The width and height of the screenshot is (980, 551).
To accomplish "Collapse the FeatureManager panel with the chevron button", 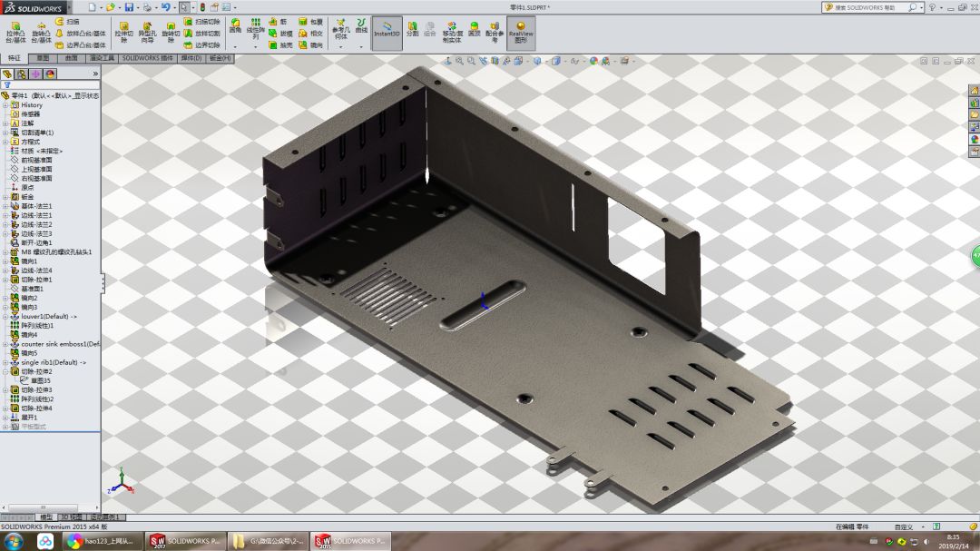I will pyautogui.click(x=94, y=73).
